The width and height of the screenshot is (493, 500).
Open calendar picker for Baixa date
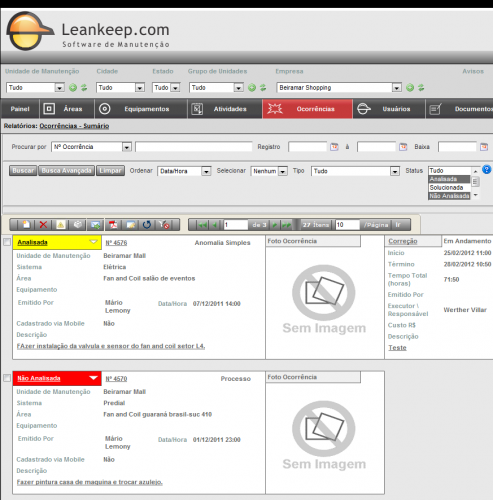point(484,147)
